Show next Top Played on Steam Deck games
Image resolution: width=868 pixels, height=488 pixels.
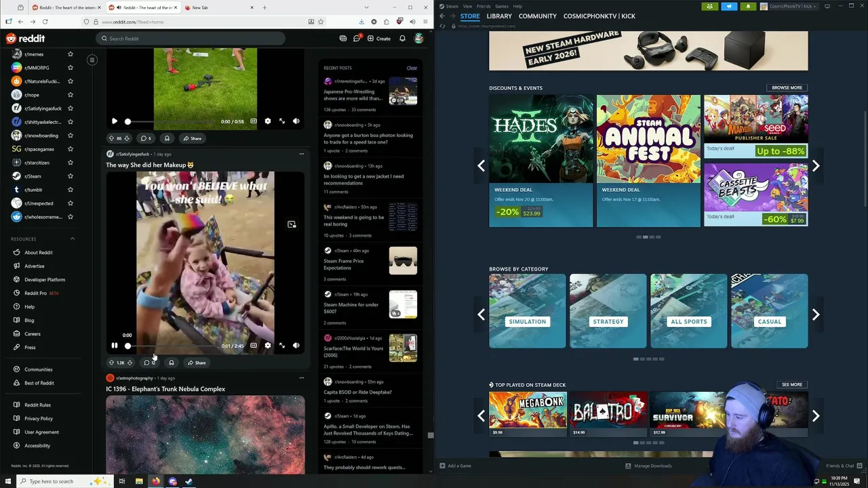pos(816,415)
